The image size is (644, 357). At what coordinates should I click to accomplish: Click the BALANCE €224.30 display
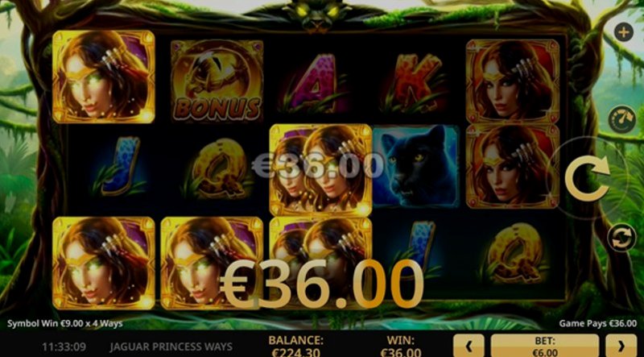click(295, 347)
